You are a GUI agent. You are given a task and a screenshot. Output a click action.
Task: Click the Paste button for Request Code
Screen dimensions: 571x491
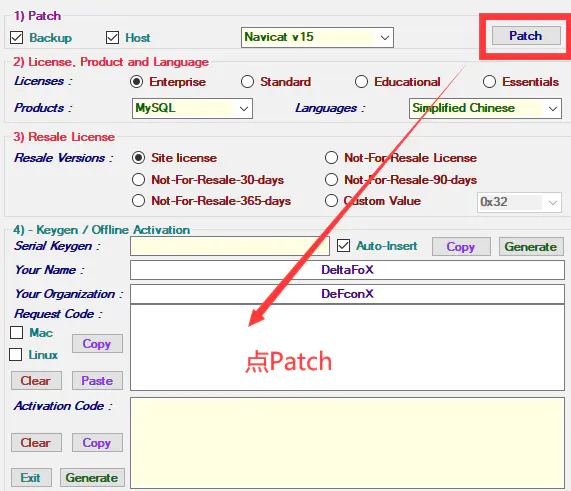point(97,381)
